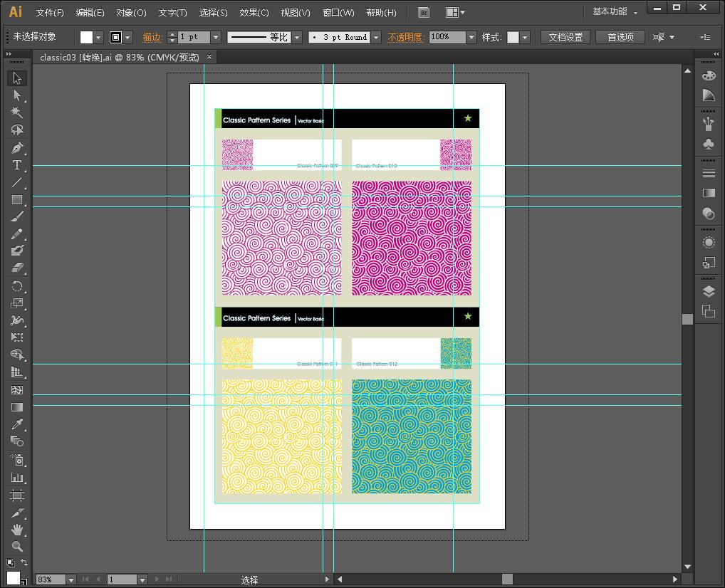This screenshot has height=588, width=725.
Task: Launch Adobe Bridge with Br button
Action: pyautogui.click(x=424, y=12)
